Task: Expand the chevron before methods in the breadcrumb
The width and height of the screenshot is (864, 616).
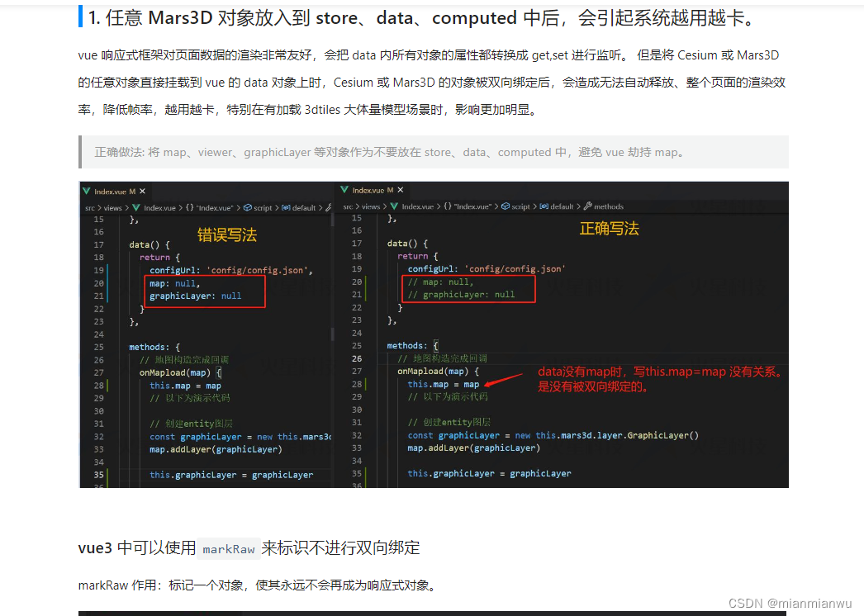Action: (x=580, y=206)
